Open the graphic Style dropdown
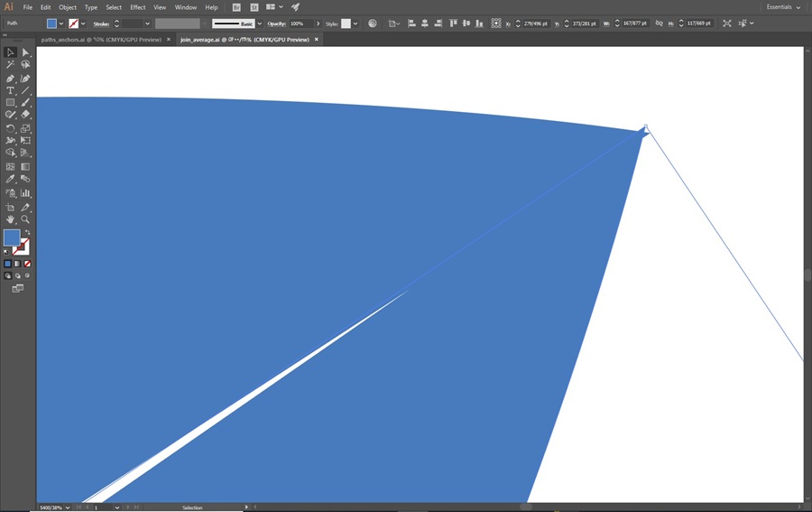Screen dimensions: 812x512 (x=355, y=23)
